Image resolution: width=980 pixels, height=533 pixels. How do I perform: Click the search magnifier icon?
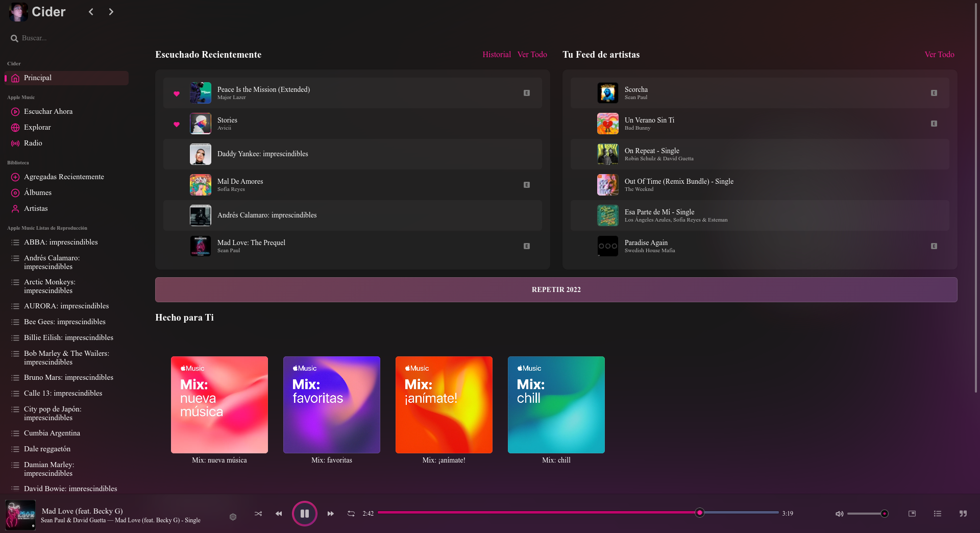point(14,38)
